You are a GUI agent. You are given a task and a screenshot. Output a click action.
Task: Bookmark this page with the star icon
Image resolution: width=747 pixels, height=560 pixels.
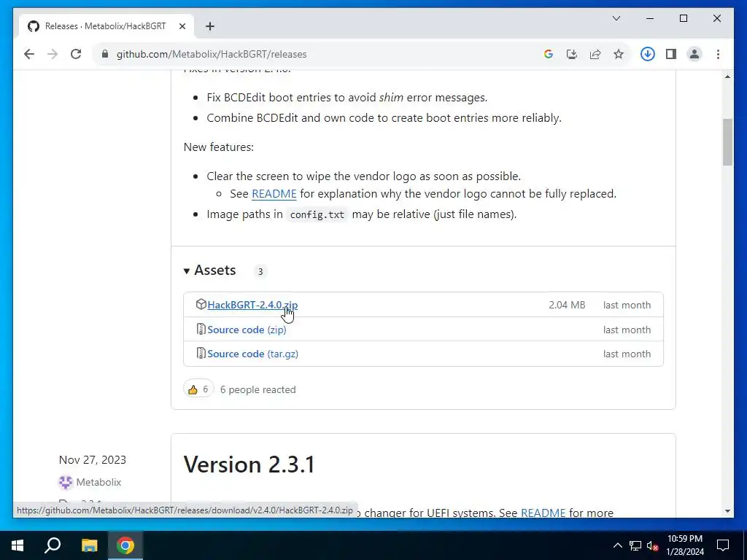tap(619, 54)
